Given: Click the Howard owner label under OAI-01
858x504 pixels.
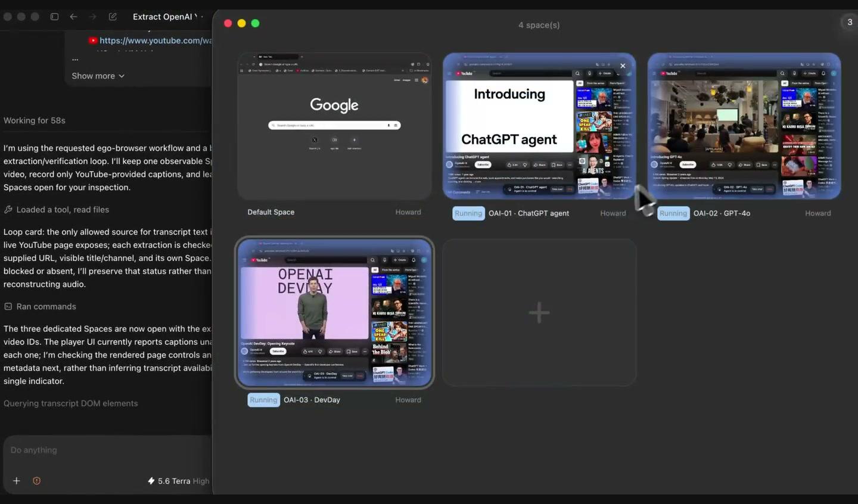Looking at the screenshot, I should point(613,213).
